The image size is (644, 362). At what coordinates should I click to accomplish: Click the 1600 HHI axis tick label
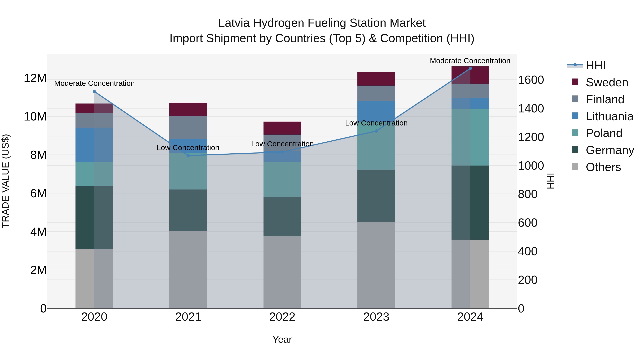(x=531, y=80)
